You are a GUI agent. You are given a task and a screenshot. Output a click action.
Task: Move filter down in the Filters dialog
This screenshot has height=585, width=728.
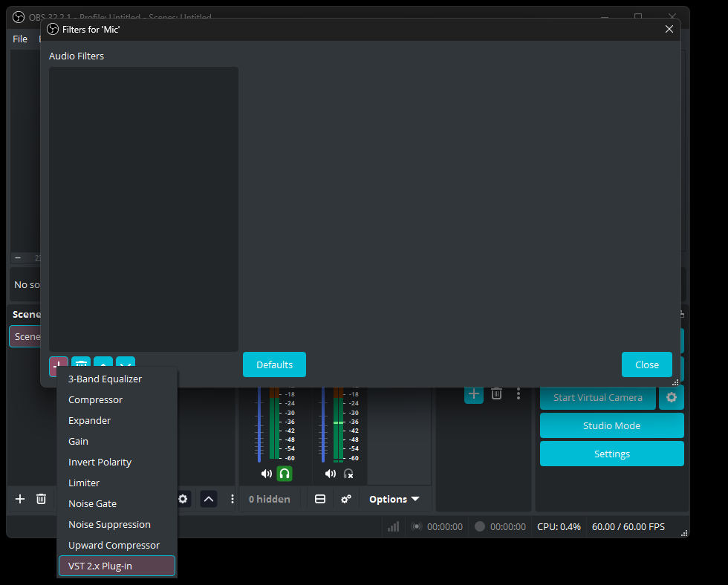tap(126, 363)
